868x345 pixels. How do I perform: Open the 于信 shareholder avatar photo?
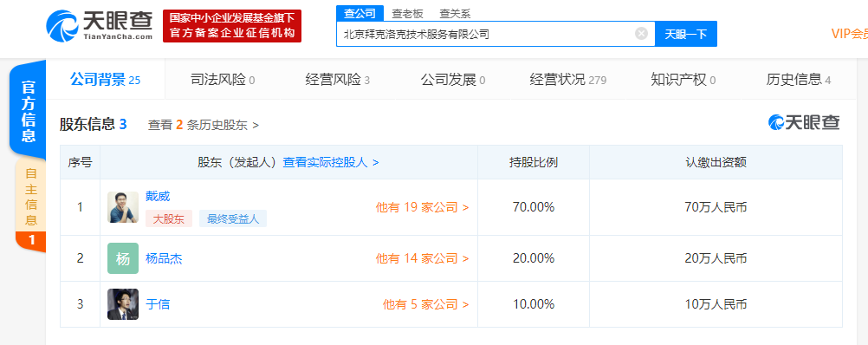(123, 304)
